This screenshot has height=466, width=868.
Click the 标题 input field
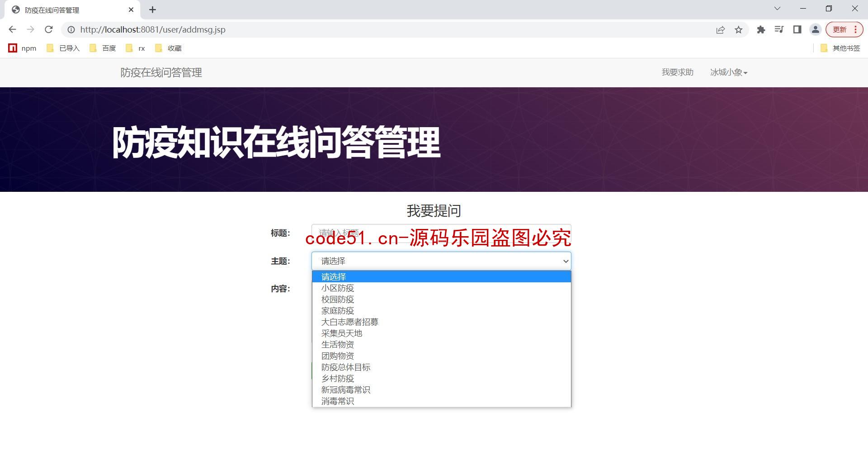click(441, 233)
